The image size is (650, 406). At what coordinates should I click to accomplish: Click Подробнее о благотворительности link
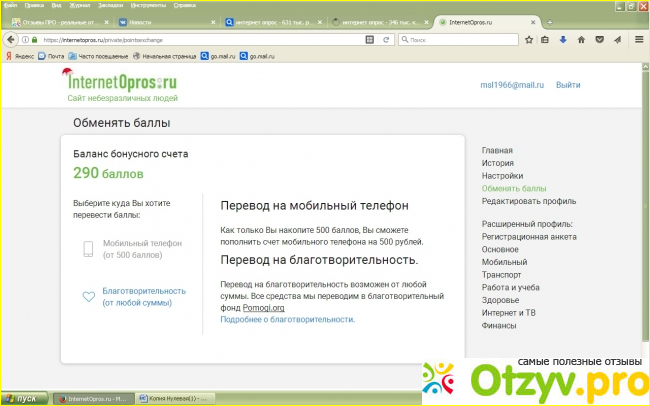pyautogui.click(x=287, y=320)
